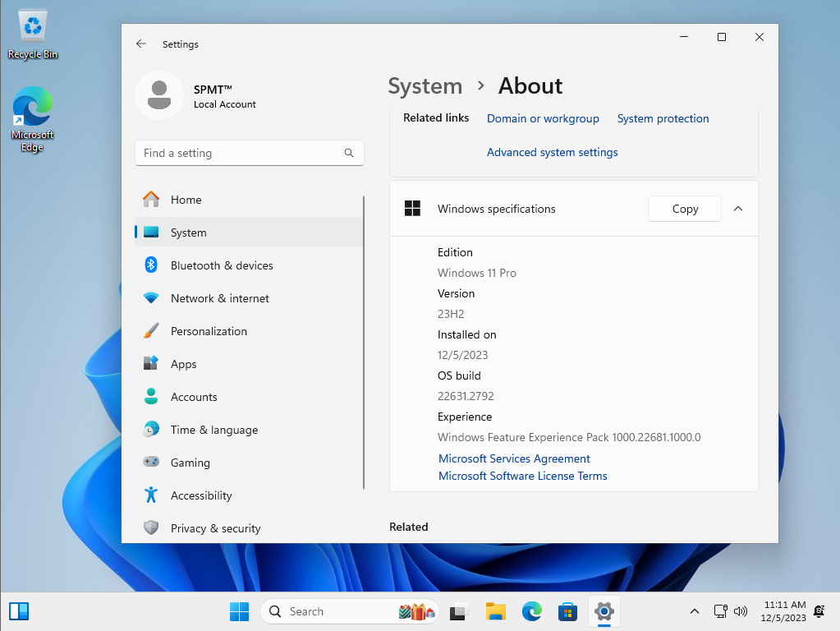This screenshot has height=631, width=840.
Task: Open the SPMT user profile avatar
Action: (x=159, y=95)
